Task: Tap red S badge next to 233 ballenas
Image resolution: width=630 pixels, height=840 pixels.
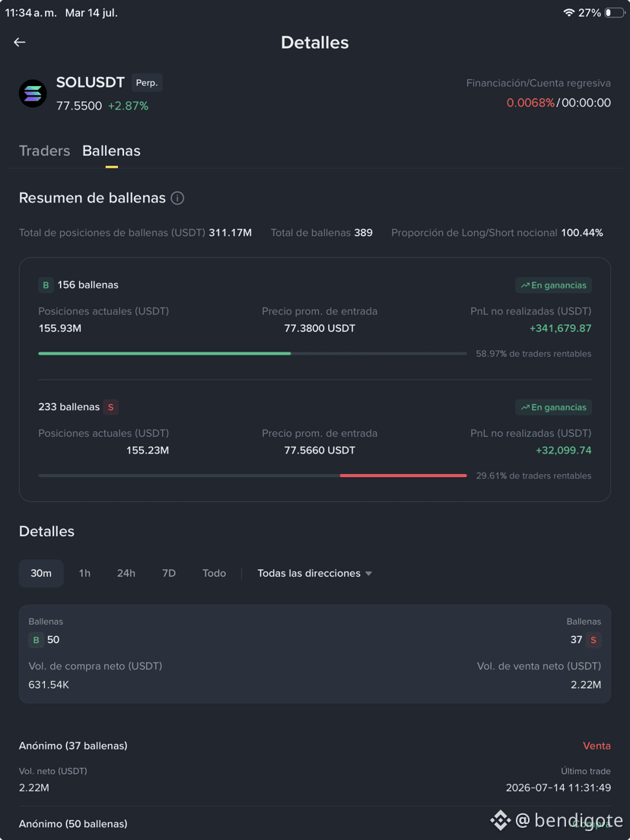Action: click(111, 407)
